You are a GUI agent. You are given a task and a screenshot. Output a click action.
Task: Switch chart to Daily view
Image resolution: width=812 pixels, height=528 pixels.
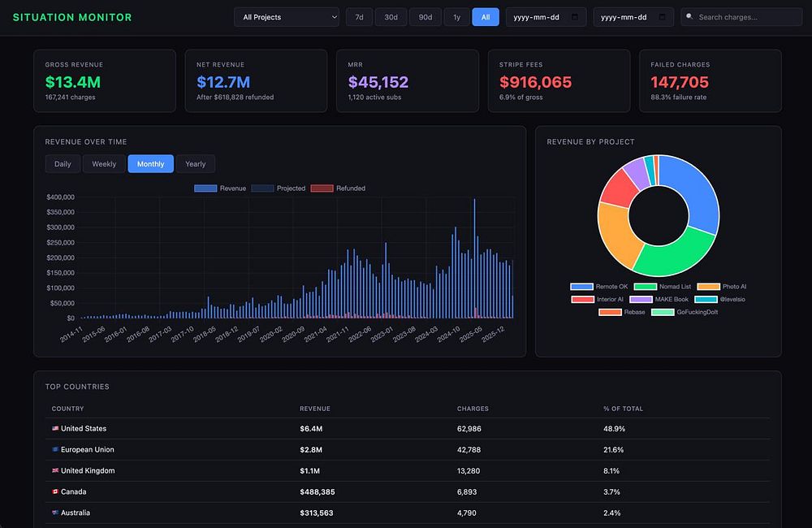tap(63, 164)
